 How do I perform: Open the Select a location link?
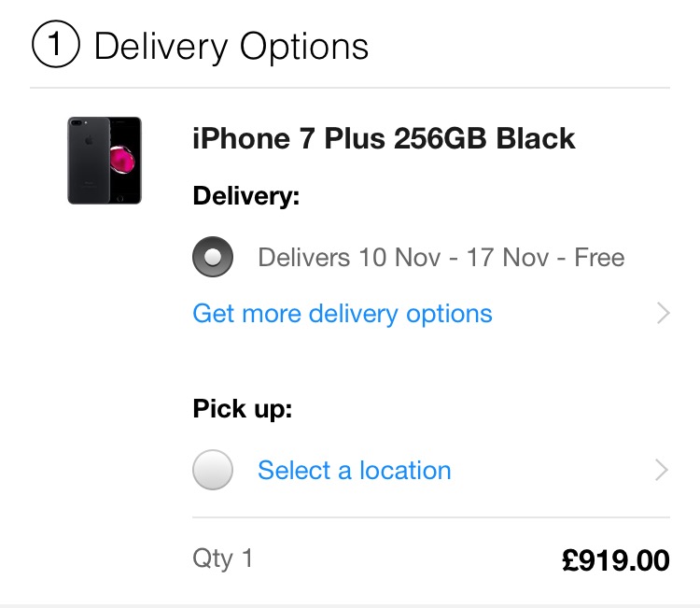click(x=355, y=470)
